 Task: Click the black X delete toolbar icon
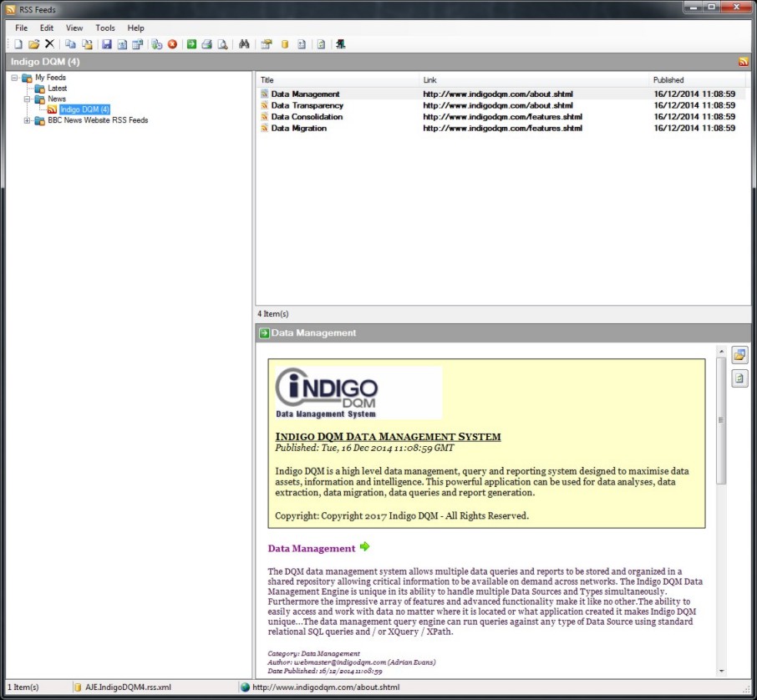point(49,44)
